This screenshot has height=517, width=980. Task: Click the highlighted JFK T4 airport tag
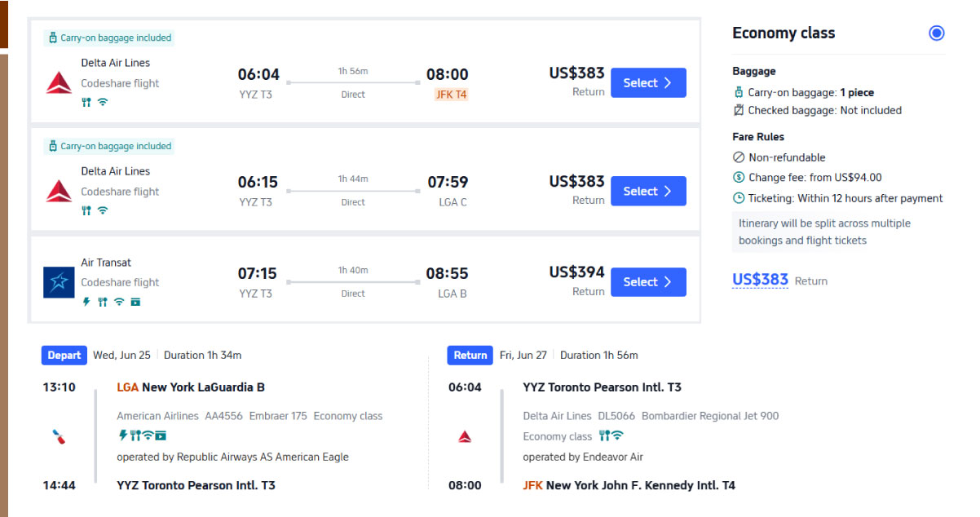point(452,95)
